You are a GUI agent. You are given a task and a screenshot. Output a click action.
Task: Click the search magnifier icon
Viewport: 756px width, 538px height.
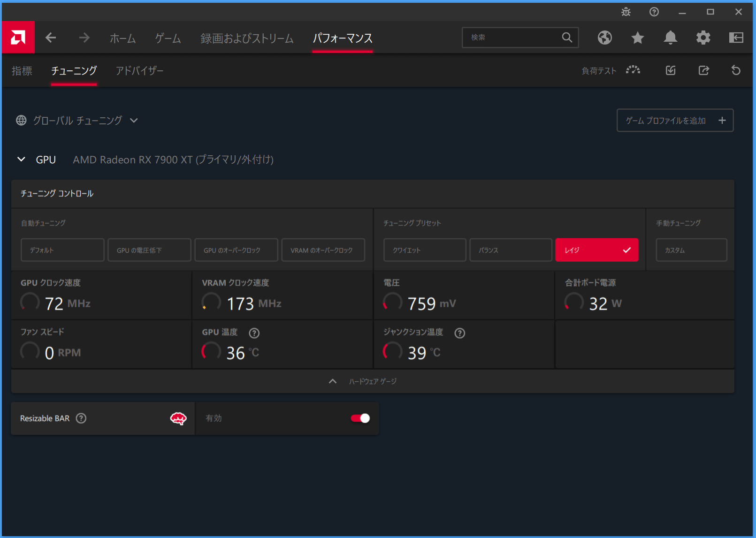[x=567, y=38]
